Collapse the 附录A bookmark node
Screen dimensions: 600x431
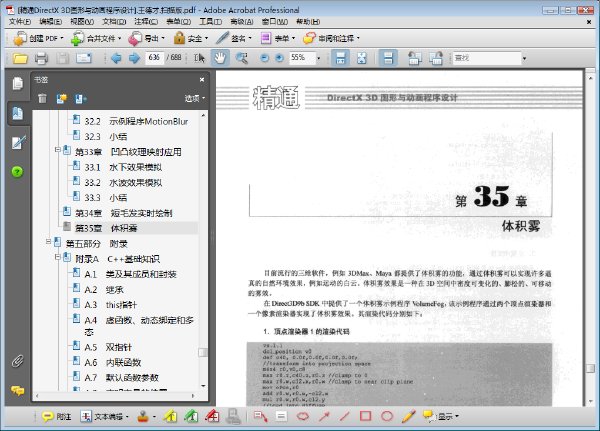pos(58,257)
